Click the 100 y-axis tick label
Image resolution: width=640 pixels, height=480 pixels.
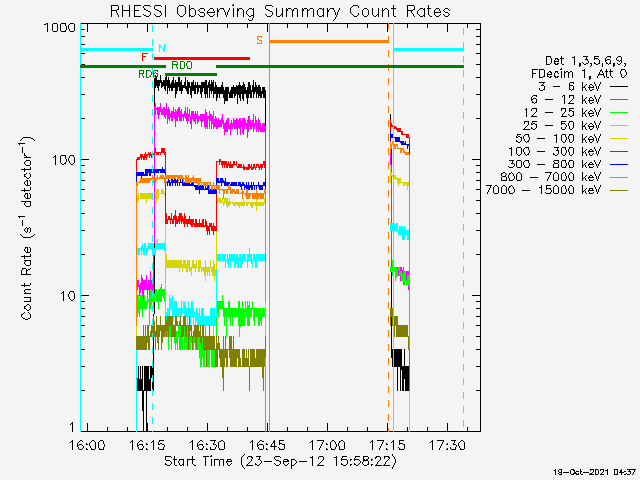coord(64,160)
